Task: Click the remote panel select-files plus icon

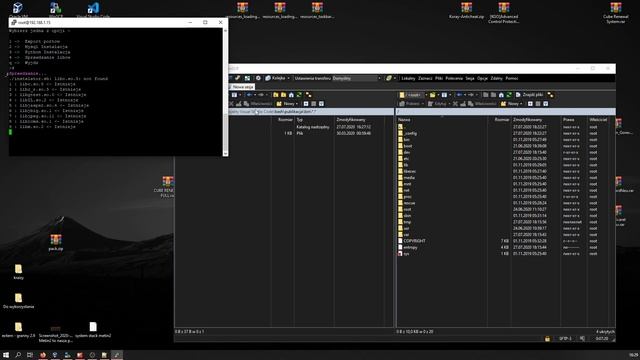Action: [530, 104]
